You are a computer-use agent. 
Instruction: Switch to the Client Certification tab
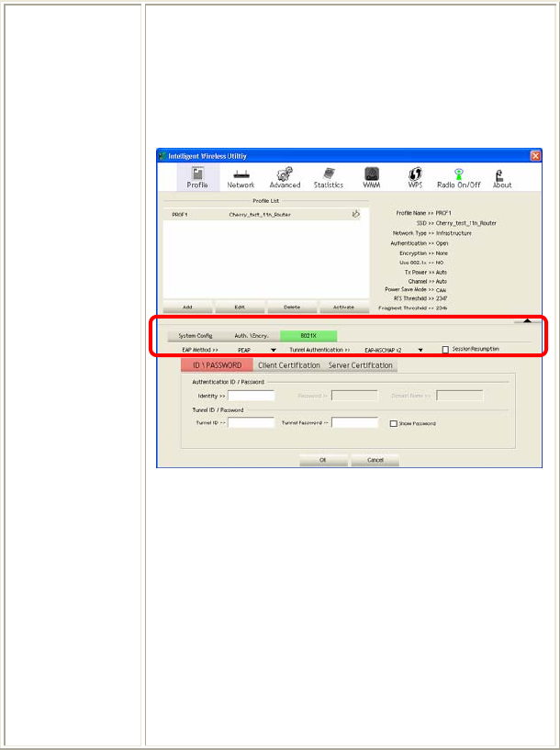tap(289, 365)
